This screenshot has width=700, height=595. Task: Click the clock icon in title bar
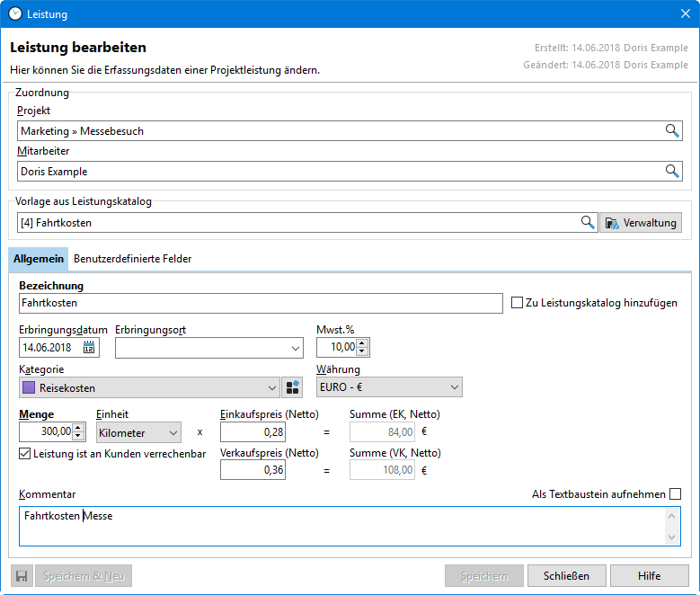pos(14,13)
